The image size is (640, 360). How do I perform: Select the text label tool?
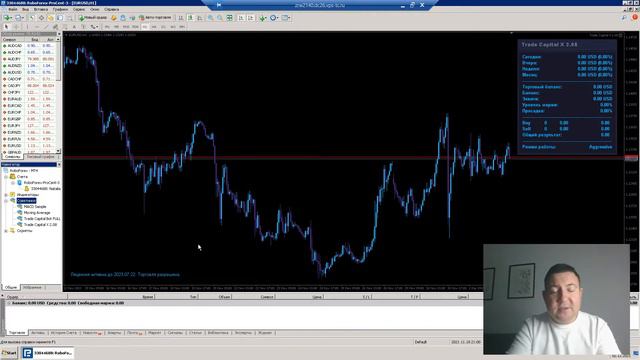click(83, 27)
